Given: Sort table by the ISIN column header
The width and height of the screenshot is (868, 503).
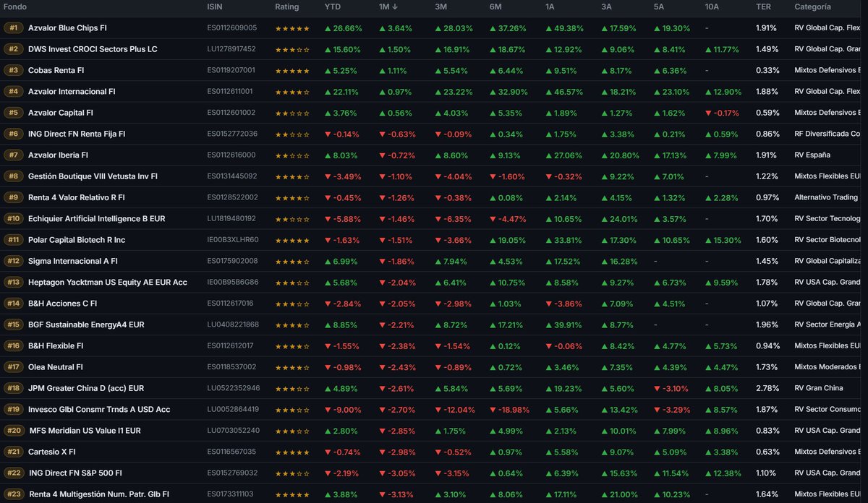Looking at the screenshot, I should click(216, 7).
